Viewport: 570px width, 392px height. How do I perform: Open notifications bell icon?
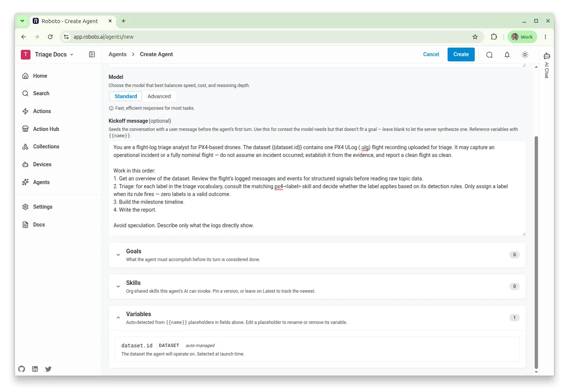507,55
